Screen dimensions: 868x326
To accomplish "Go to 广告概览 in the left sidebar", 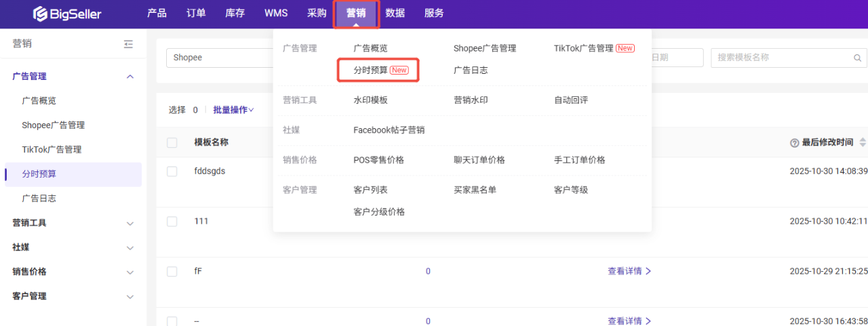I will pyautogui.click(x=39, y=100).
